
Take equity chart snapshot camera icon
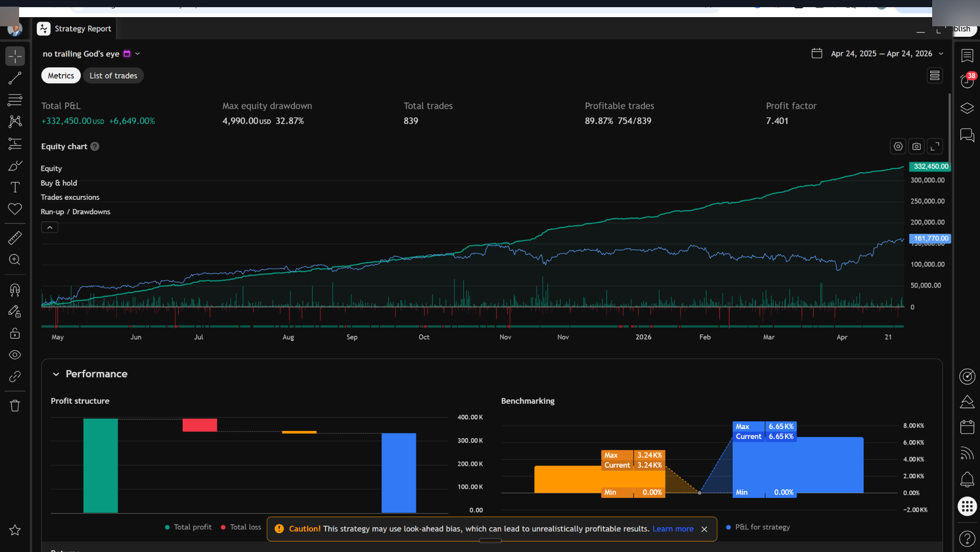point(916,146)
